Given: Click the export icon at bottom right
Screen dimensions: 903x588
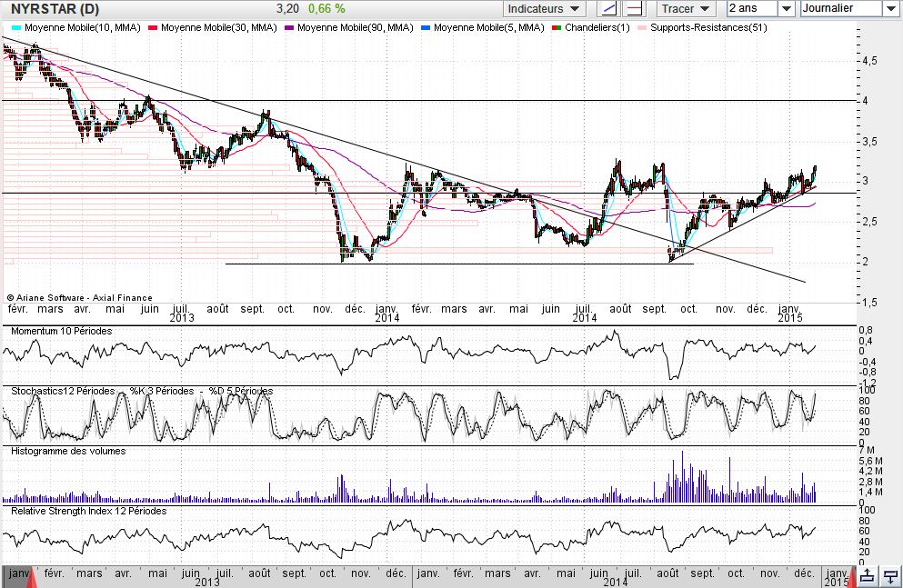Looking at the screenshot, I should (x=868, y=575).
